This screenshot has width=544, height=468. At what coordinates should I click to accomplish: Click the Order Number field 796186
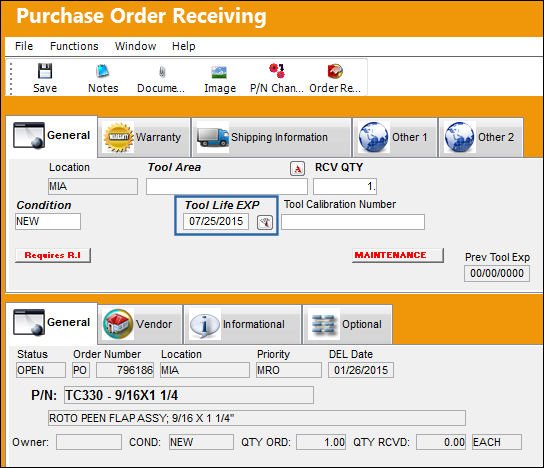click(x=125, y=370)
